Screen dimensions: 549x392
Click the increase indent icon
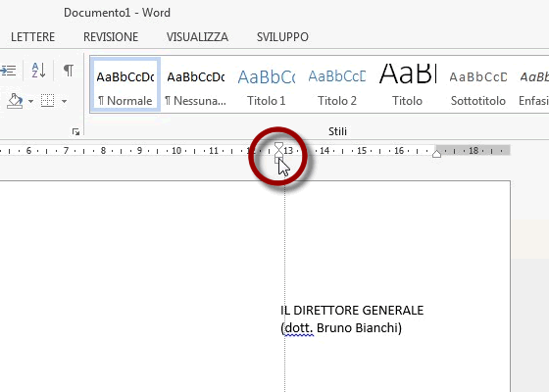tap(8, 71)
